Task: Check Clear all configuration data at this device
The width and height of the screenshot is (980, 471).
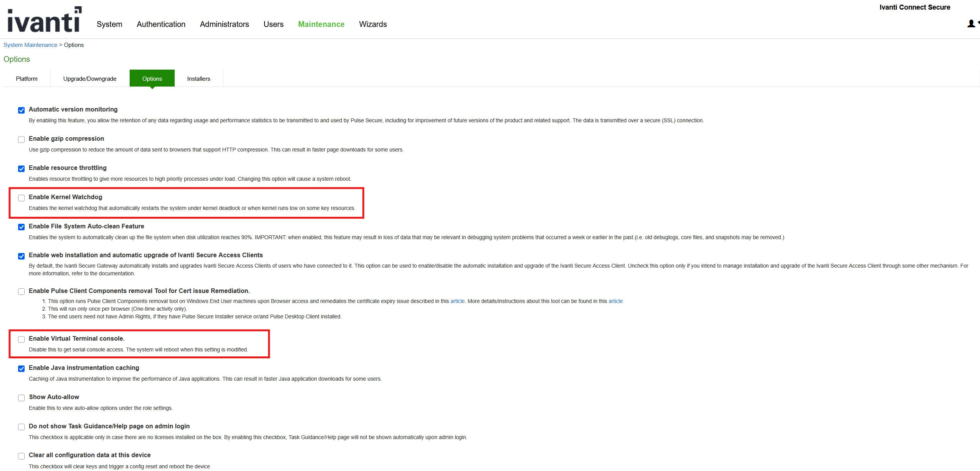Action: [21, 456]
